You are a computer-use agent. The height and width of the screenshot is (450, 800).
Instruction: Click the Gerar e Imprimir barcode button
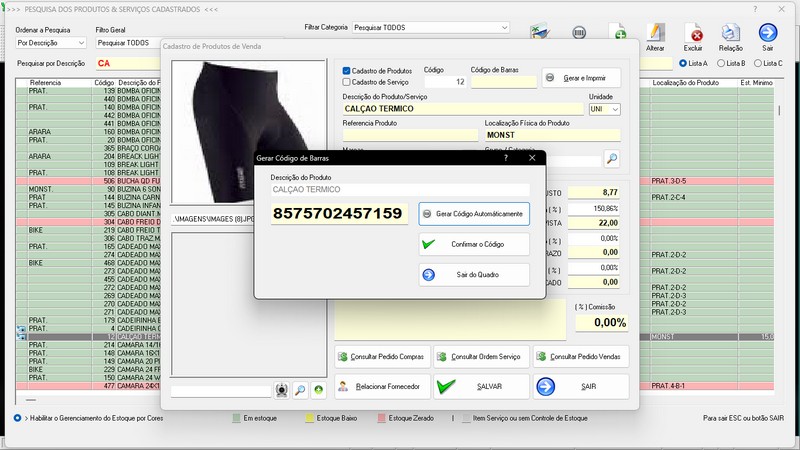(x=582, y=78)
